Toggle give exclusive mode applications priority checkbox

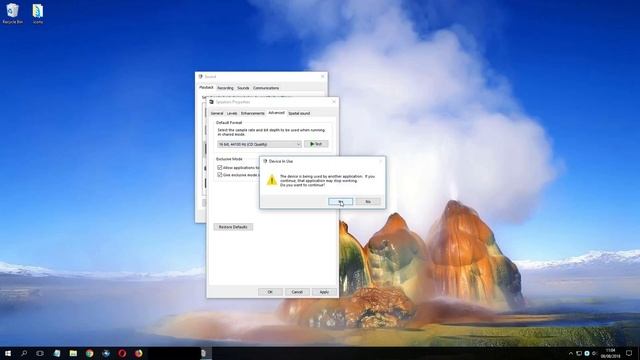tap(220, 175)
